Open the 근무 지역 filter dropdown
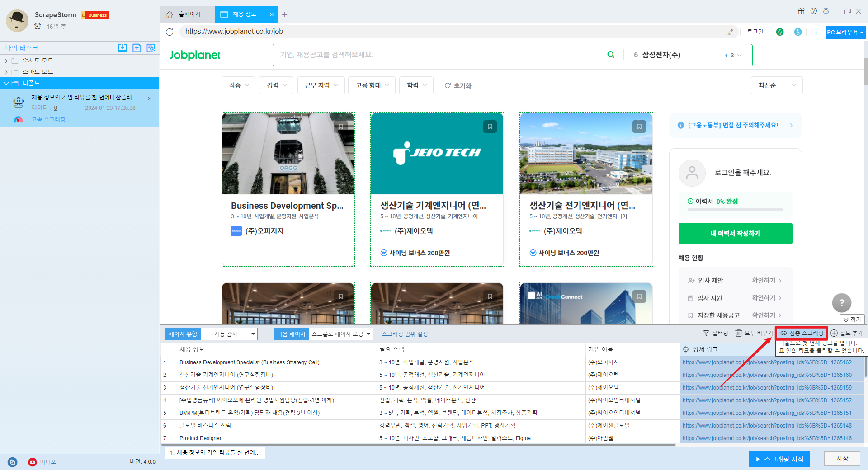The image size is (868, 470). (x=321, y=85)
